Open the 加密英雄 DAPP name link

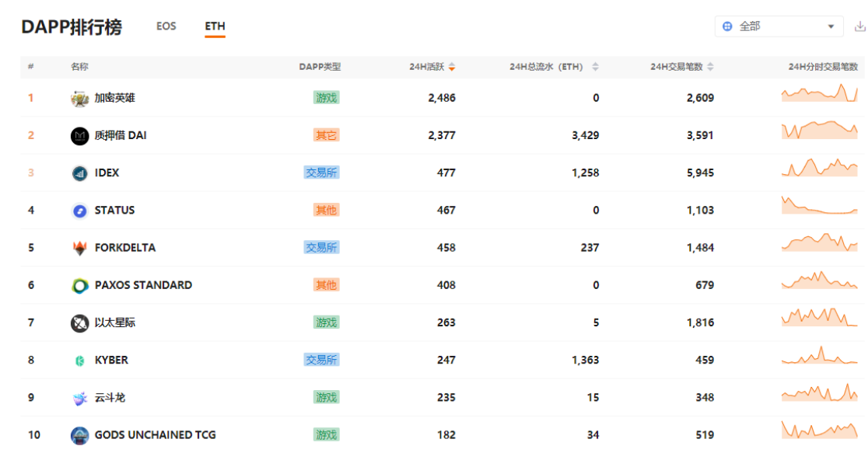click(114, 98)
